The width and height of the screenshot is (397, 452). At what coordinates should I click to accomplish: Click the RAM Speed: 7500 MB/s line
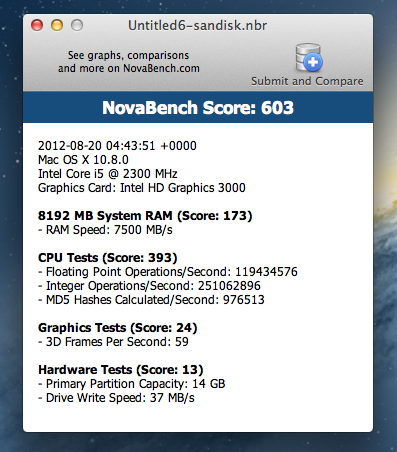(x=105, y=230)
